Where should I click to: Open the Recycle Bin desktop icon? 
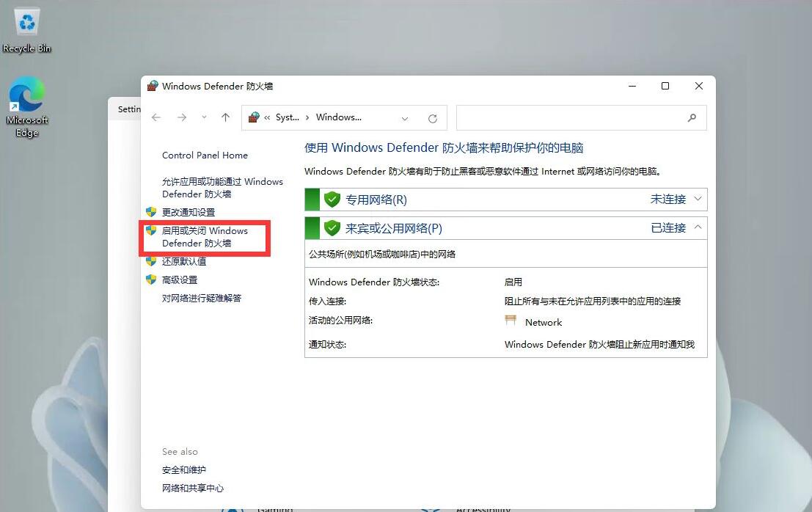(26, 30)
